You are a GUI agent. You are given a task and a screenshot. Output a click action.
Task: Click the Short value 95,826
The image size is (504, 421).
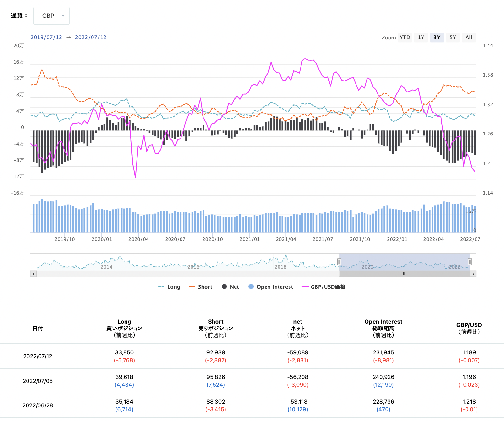pyautogui.click(x=216, y=377)
